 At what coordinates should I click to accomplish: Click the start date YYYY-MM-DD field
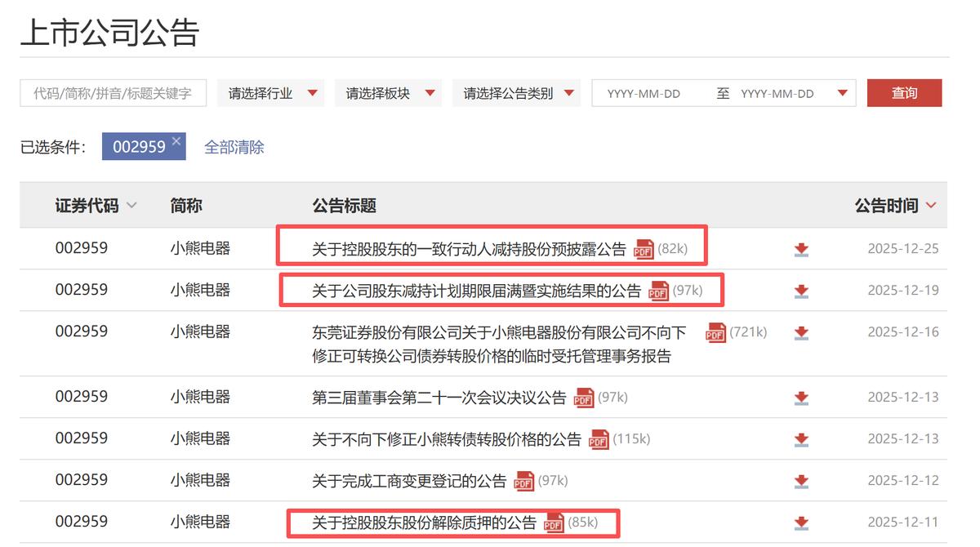click(644, 94)
